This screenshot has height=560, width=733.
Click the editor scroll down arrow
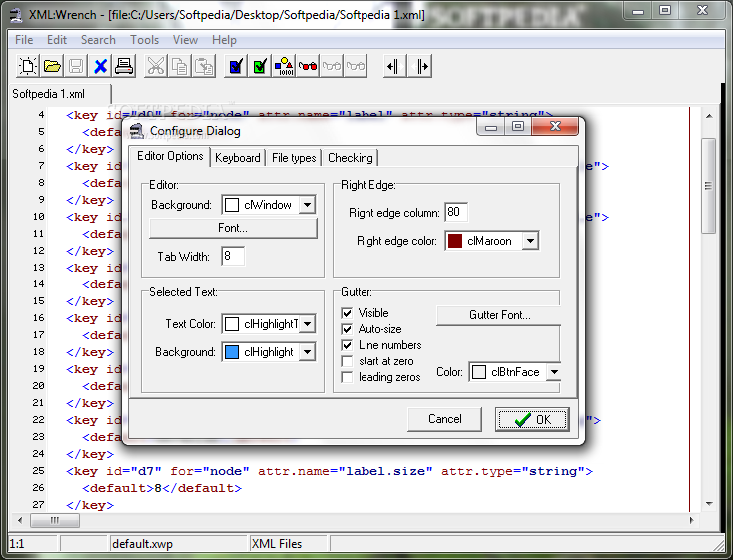click(709, 504)
